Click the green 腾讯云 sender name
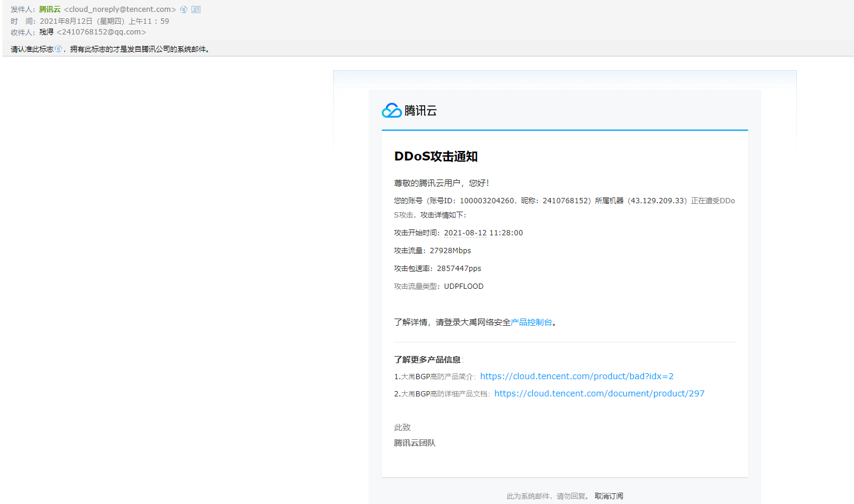Viewport: 854px width, 504px height. click(50, 10)
